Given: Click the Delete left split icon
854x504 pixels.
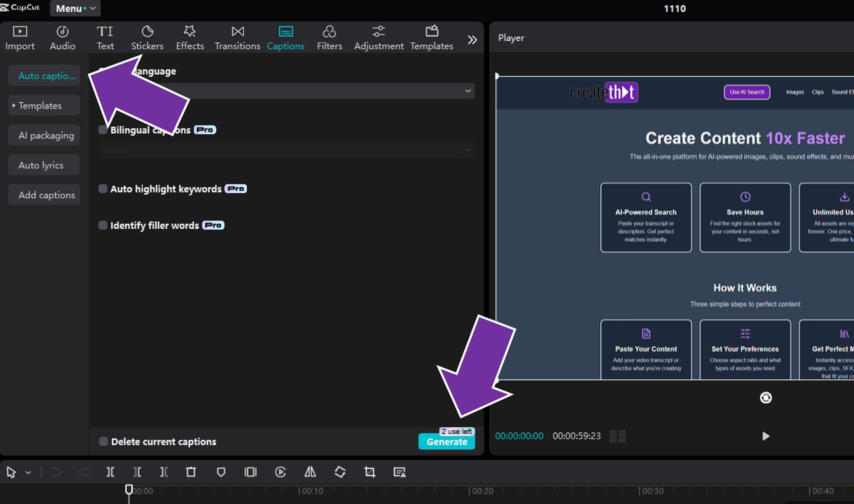Looking at the screenshot, I should [x=137, y=472].
